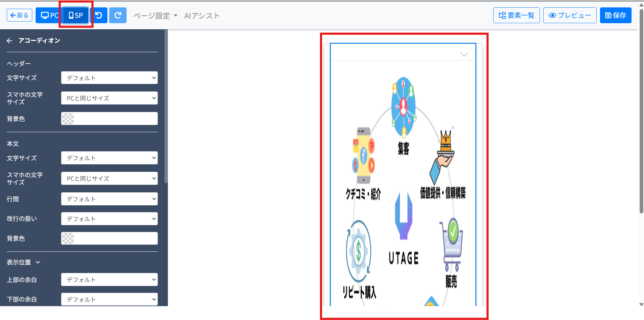Open 本文 スマホの文字サイズ dropdown
Viewport: 644px width, 320px height.
pos(109,178)
